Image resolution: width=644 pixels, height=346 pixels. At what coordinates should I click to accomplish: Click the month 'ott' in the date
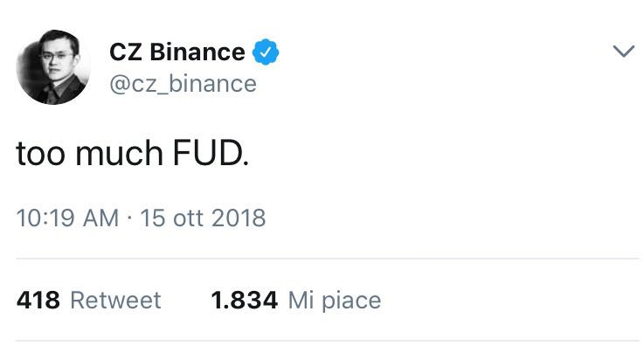pos(188,218)
